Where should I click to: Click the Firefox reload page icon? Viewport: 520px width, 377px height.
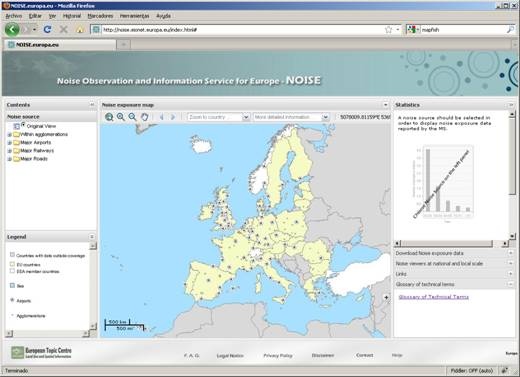(48, 30)
